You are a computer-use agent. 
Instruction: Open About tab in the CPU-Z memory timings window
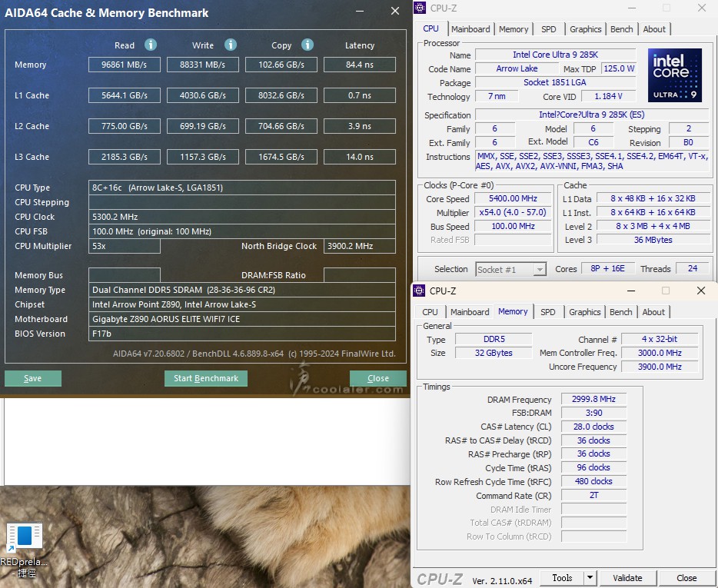point(653,312)
